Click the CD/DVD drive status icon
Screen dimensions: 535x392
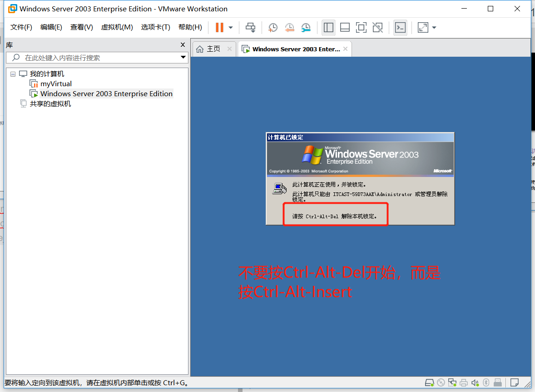point(441,383)
